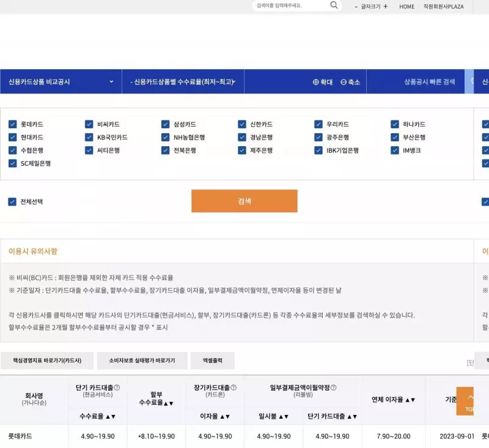489x448 pixels.
Task: Open help icon next to 일부결제금액이월약정 header
Action: coord(333,387)
